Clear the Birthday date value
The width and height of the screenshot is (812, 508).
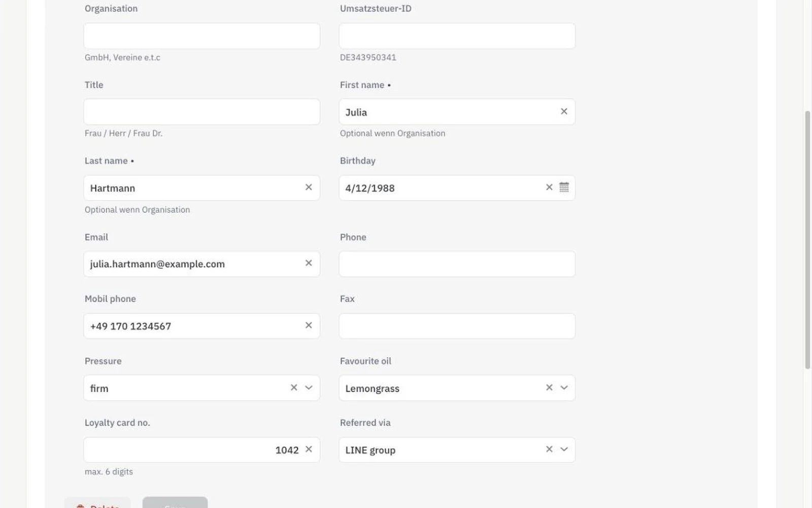549,187
